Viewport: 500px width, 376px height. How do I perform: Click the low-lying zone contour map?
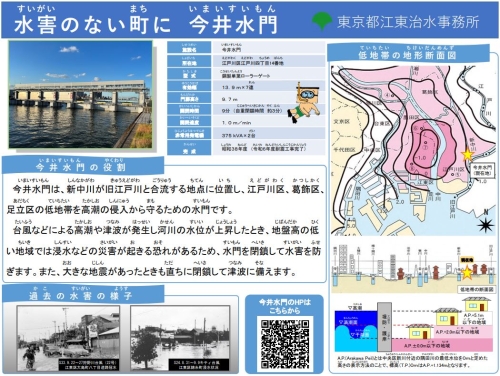413,151
